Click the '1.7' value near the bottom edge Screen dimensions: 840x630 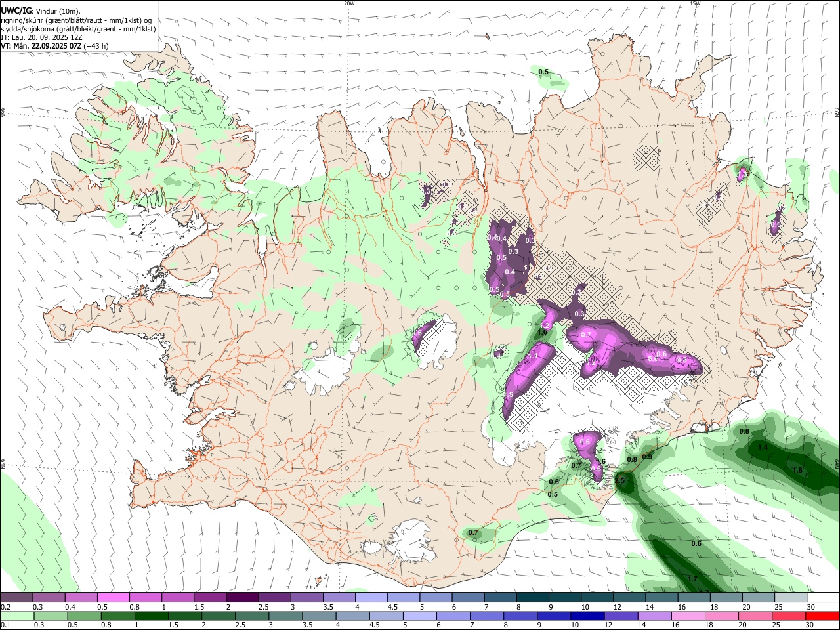(692, 579)
